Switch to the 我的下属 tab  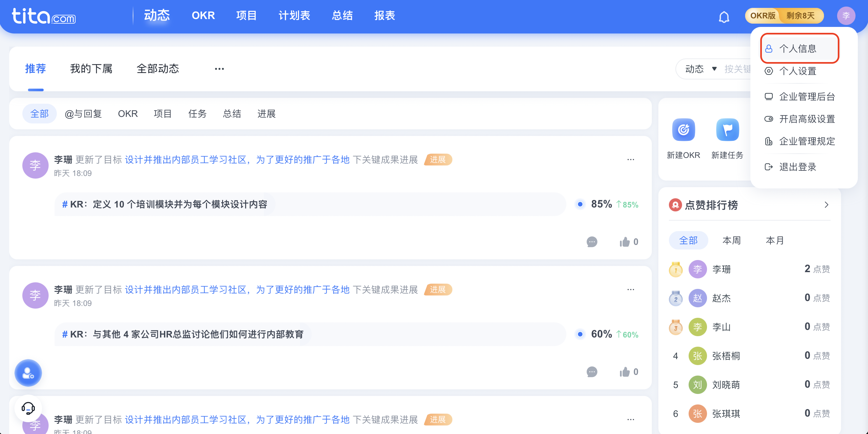coord(91,69)
